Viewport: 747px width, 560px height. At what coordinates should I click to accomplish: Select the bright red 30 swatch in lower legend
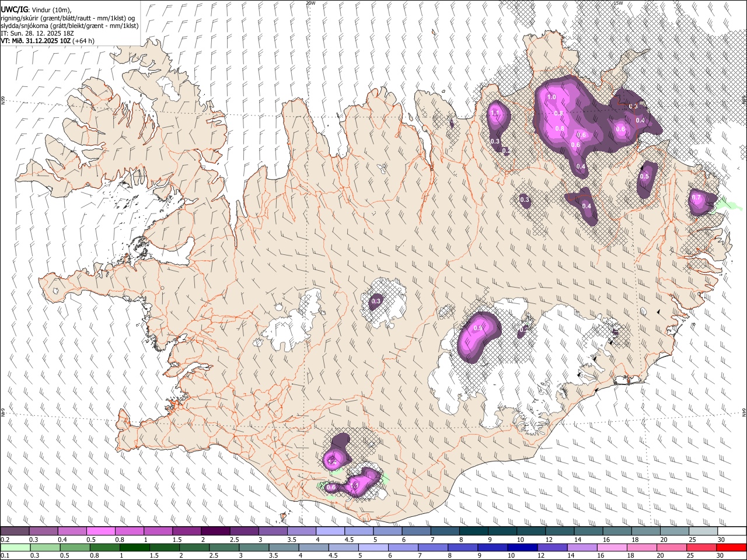coord(731,548)
